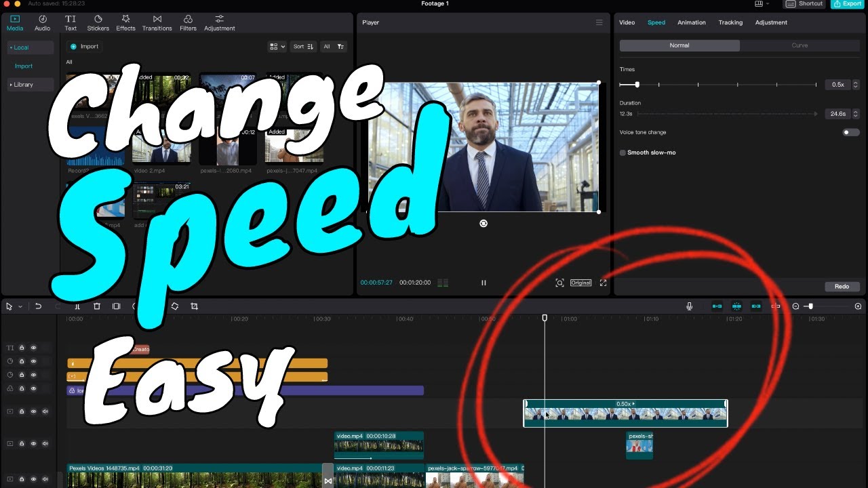This screenshot has width=868, height=488.
Task: Enable Voice tone change
Action: (850, 132)
